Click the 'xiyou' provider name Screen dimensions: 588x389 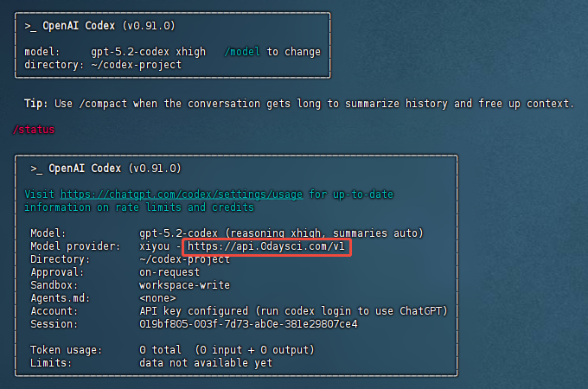click(x=154, y=246)
